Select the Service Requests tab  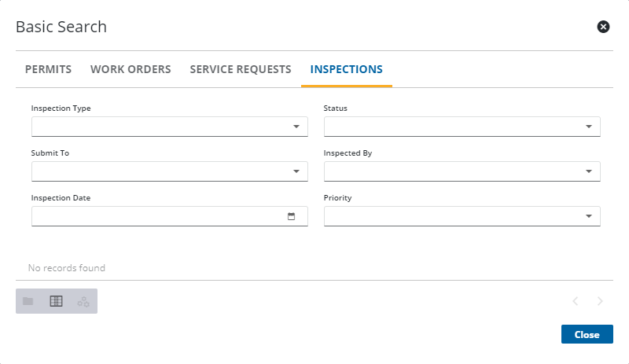point(241,69)
